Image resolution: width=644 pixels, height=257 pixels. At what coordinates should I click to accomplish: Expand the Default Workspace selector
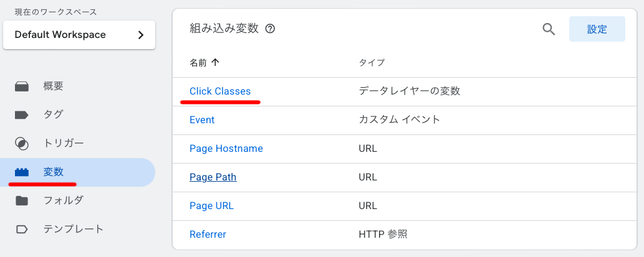point(79,35)
